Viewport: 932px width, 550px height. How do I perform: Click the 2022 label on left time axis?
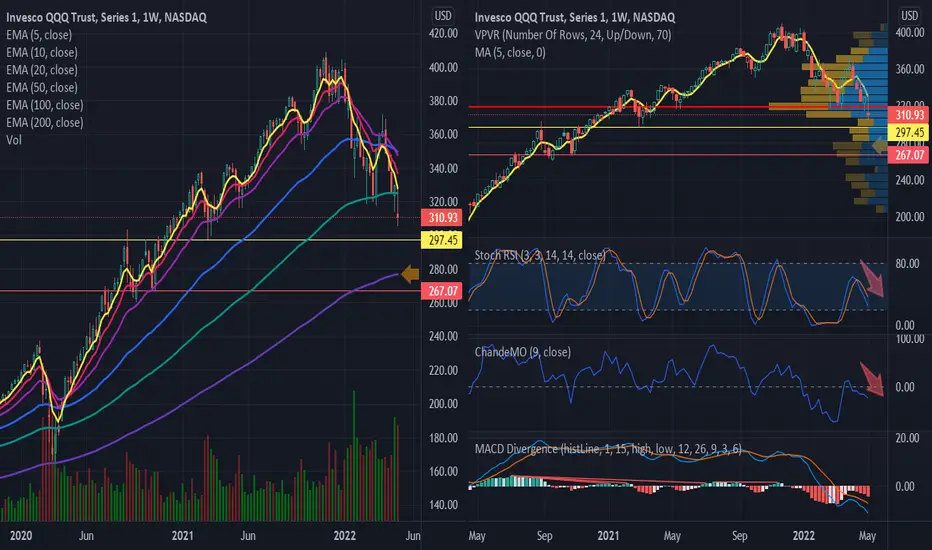click(345, 536)
